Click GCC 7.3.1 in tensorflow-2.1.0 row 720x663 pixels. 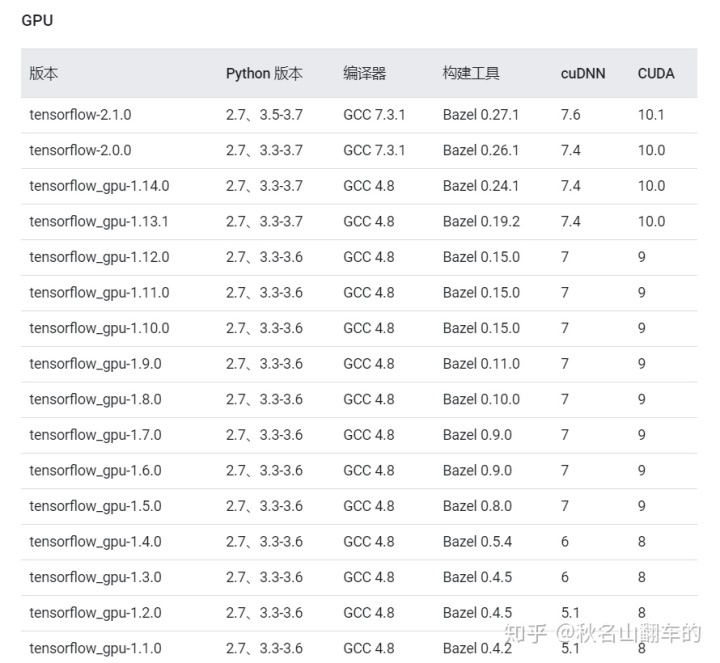(x=374, y=114)
